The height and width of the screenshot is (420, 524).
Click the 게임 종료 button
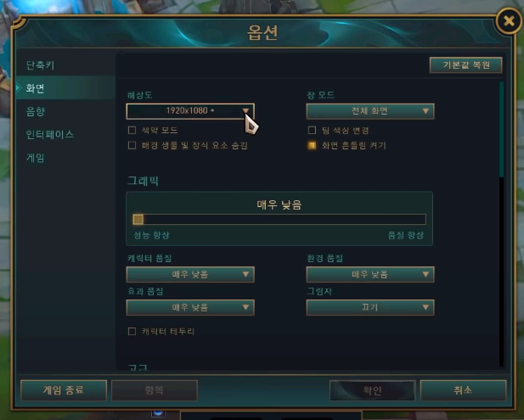64,390
